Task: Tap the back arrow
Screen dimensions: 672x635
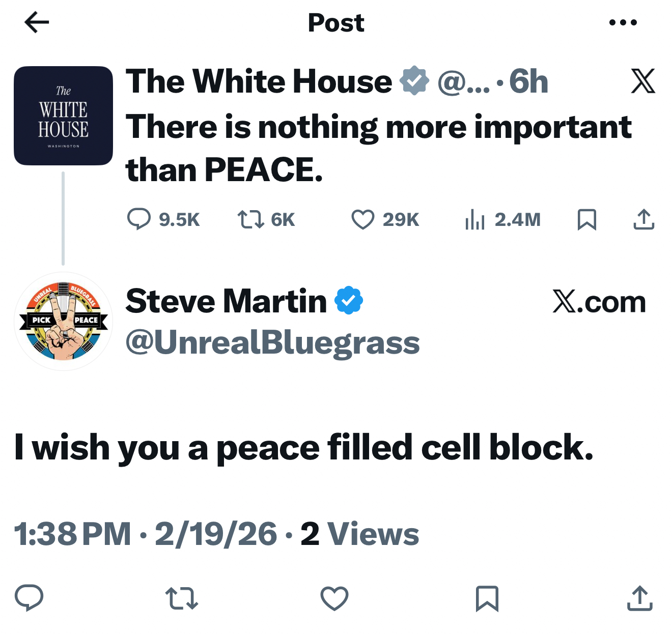Action: click(x=37, y=22)
